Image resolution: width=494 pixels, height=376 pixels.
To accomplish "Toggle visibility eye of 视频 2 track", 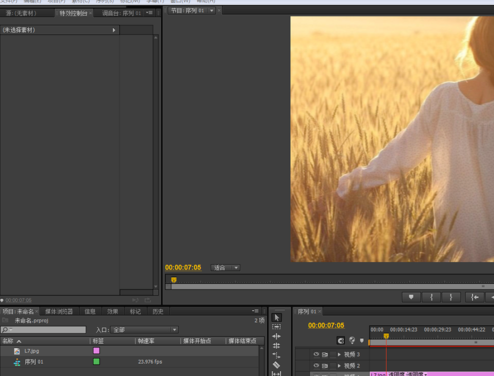I will (316, 366).
